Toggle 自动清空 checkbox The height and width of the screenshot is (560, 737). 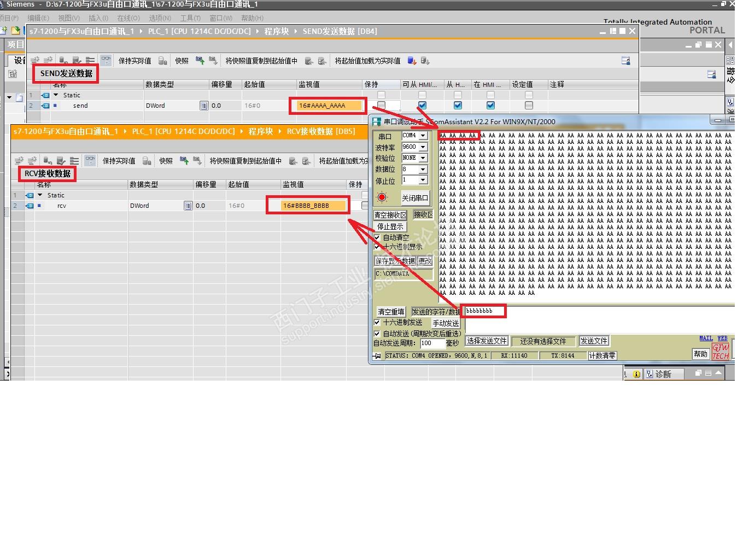tap(377, 237)
